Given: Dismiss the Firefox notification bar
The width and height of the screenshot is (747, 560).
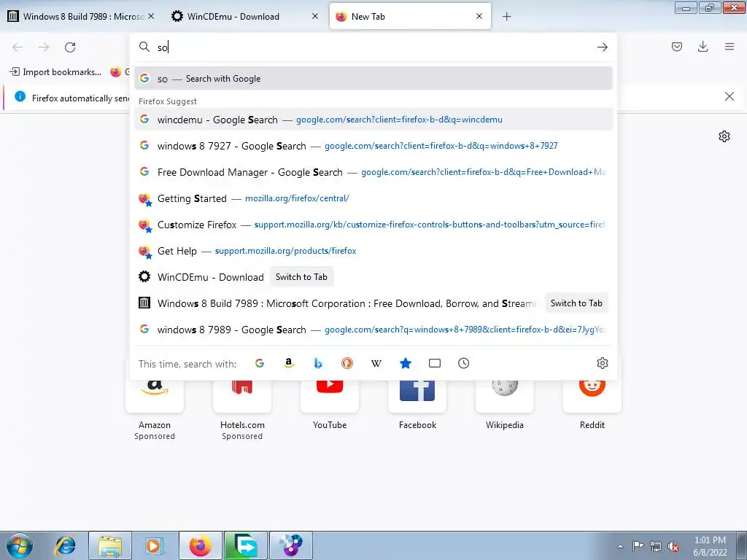Looking at the screenshot, I should tap(729, 97).
